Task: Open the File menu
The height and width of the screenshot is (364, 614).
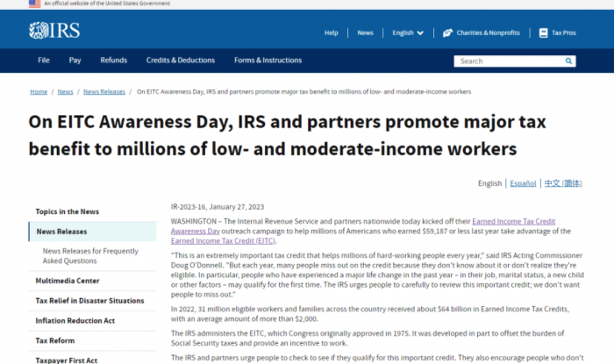Action: (x=44, y=61)
